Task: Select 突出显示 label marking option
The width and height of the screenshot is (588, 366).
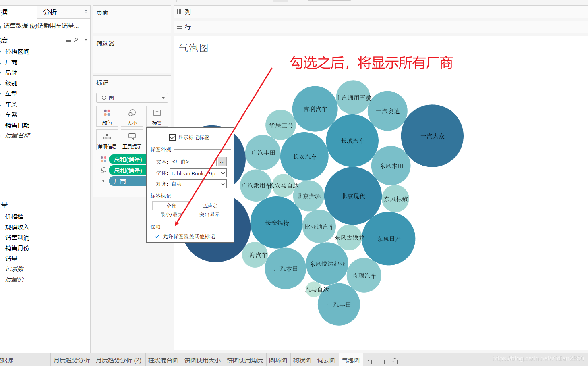Action: [x=210, y=214]
